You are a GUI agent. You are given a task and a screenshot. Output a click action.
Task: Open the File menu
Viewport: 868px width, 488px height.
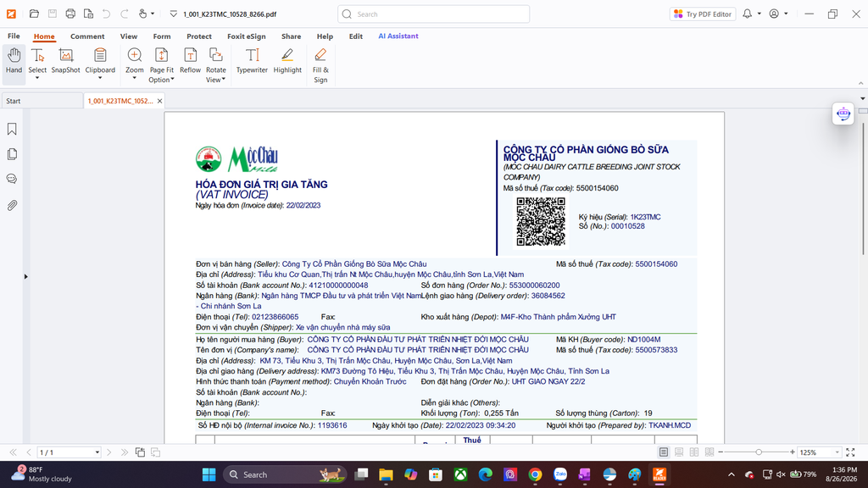[14, 36]
